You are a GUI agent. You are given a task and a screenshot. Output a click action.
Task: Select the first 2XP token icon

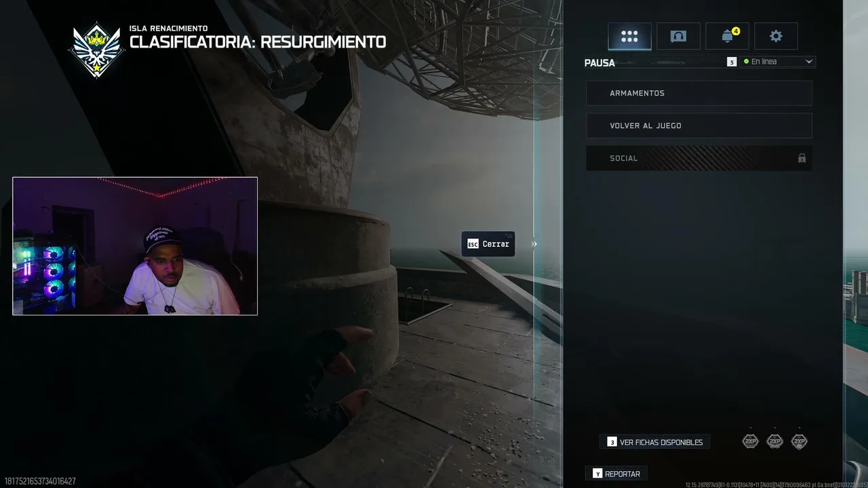(x=750, y=441)
